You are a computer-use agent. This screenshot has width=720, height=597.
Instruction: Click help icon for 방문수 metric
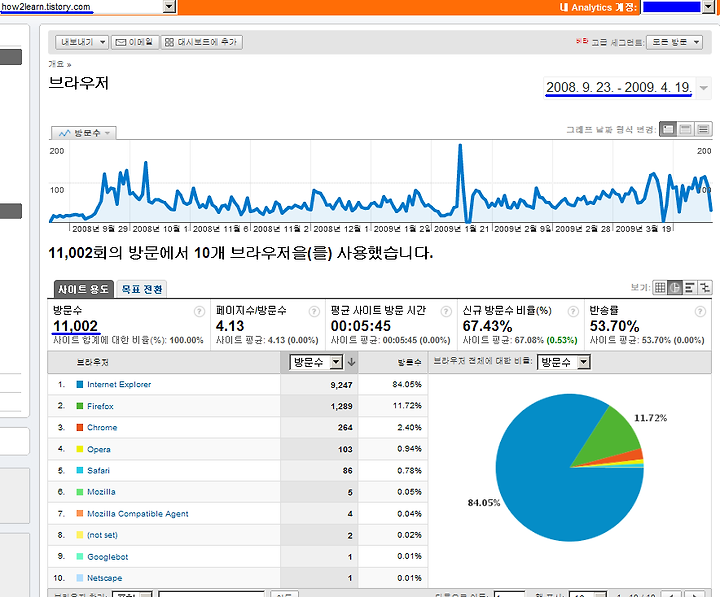click(199, 311)
